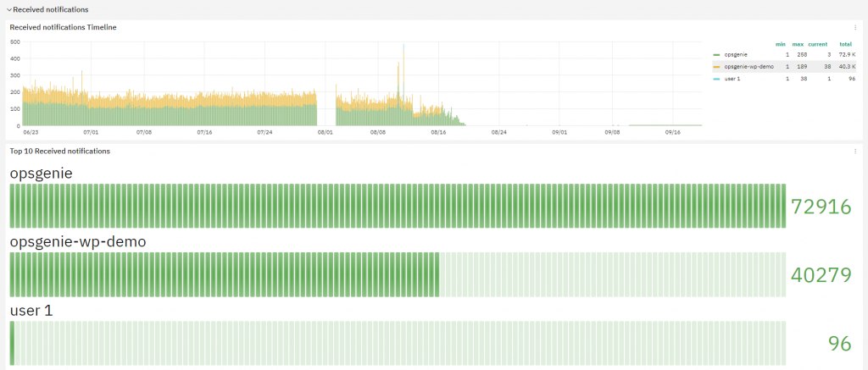Open the Received notifications Timeline panel menu dots

pyautogui.click(x=855, y=27)
